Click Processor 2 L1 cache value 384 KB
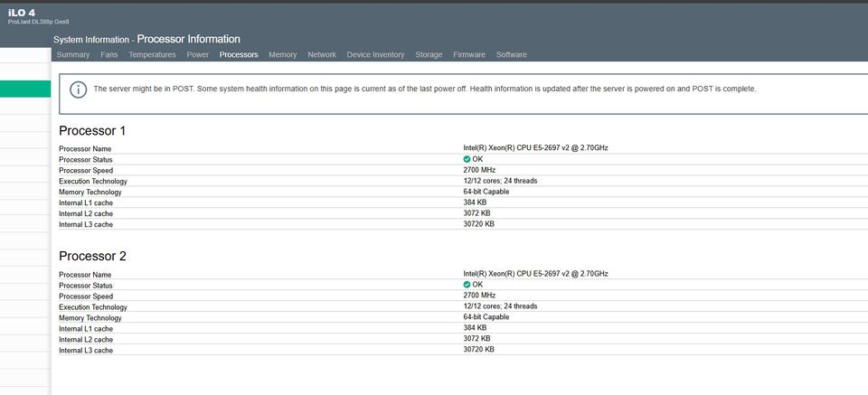Viewport: 868px width, 395px height. tap(476, 328)
